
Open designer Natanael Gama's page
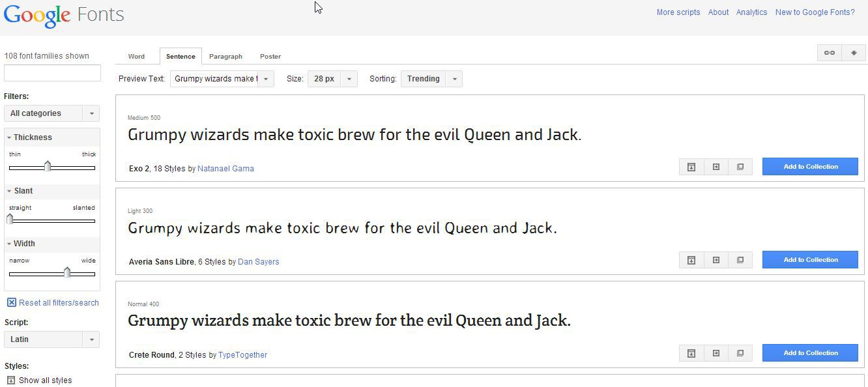(x=225, y=169)
